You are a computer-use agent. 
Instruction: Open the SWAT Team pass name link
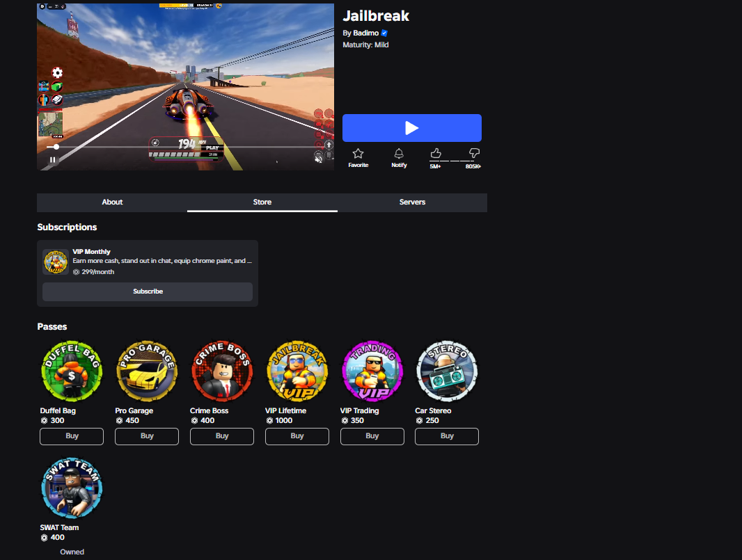[59, 527]
